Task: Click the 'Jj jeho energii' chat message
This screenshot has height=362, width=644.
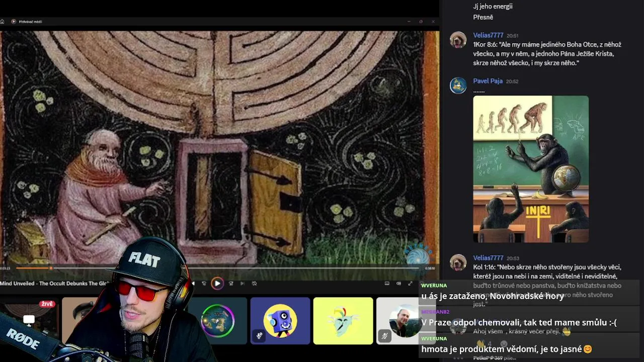Action: [493, 7]
